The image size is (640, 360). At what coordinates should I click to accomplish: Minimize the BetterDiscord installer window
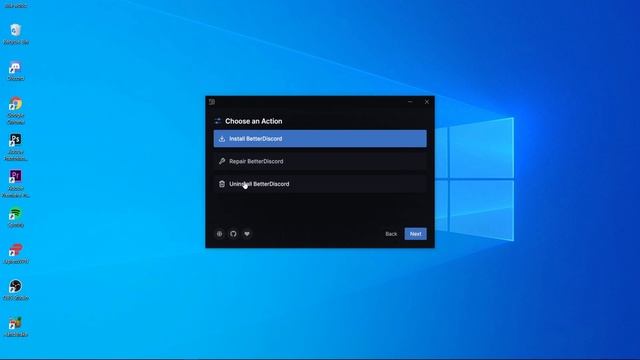click(x=410, y=102)
